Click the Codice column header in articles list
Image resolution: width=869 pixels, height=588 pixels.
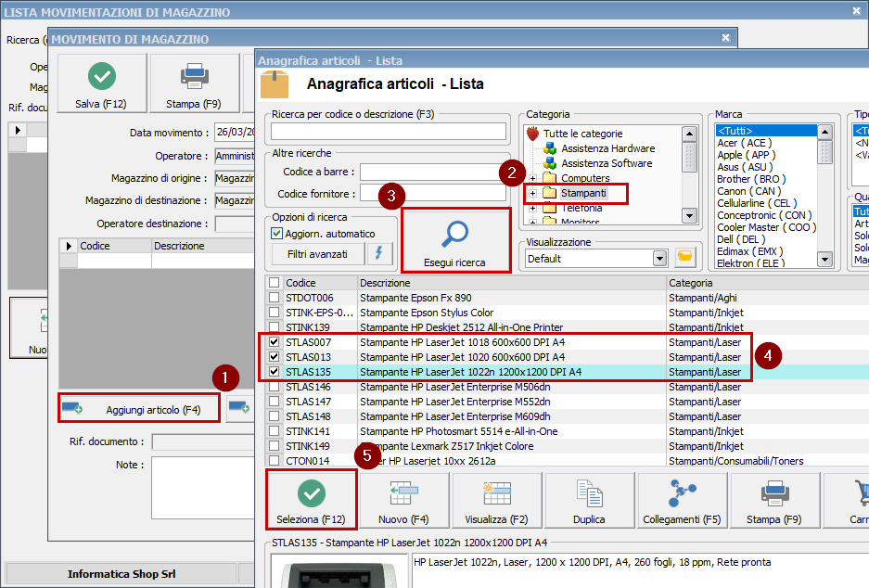pyautogui.click(x=320, y=283)
